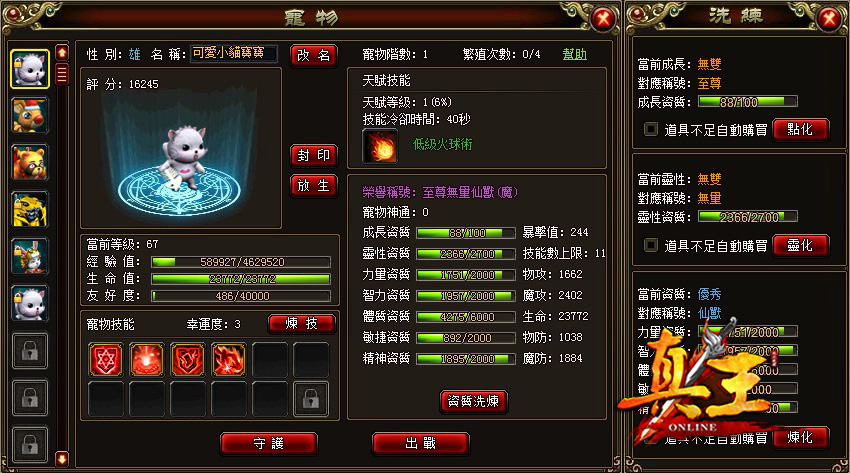Click the 放生 release pet button

tap(314, 186)
